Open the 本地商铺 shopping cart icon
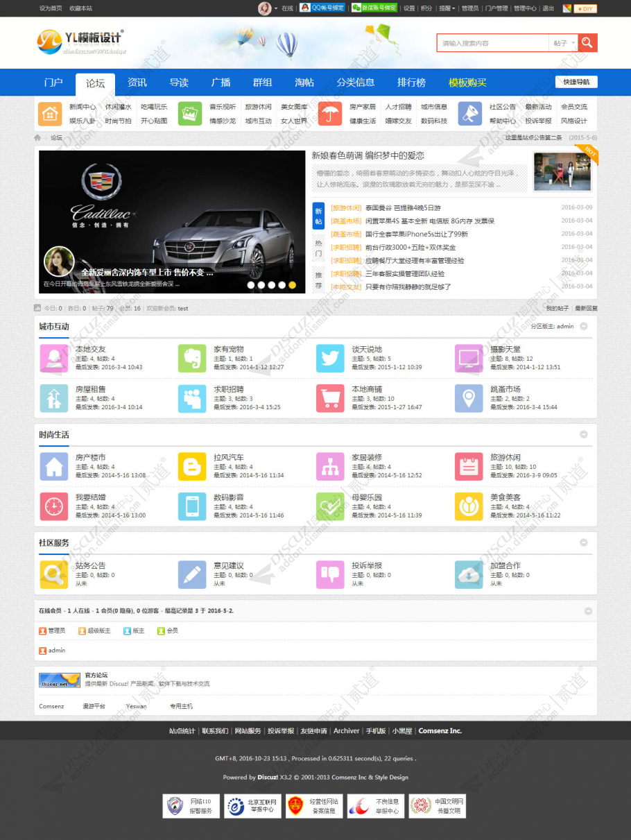 (x=330, y=398)
